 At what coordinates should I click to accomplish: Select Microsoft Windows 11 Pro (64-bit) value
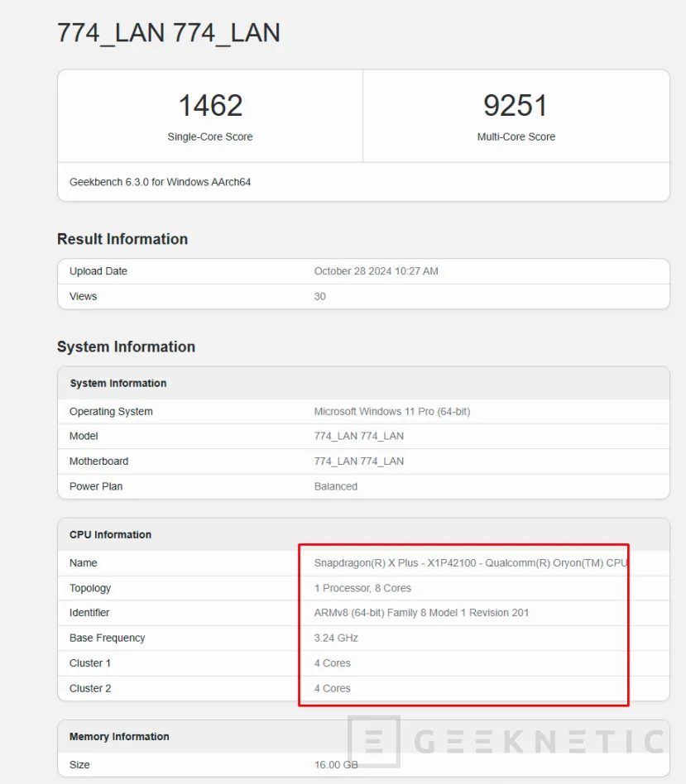392,412
